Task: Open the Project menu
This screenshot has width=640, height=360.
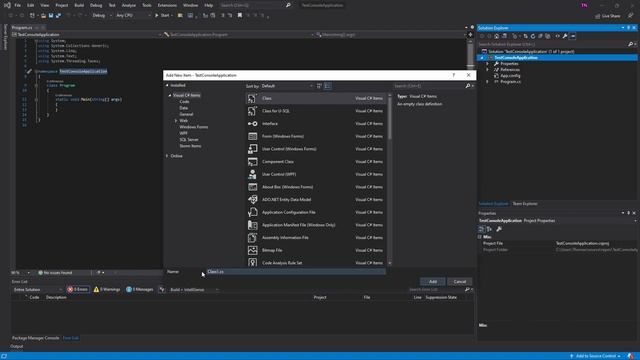Action: 62,5
